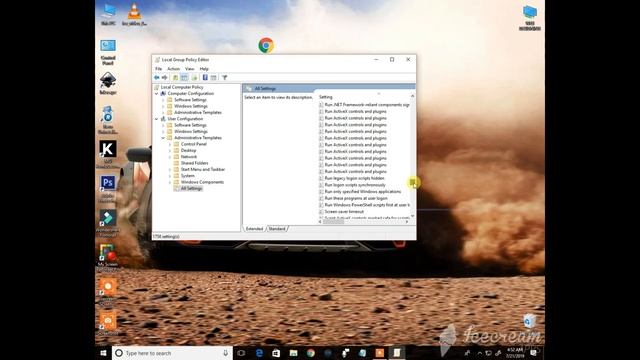Select 'Run logon scripts synchronously' setting

352,185
